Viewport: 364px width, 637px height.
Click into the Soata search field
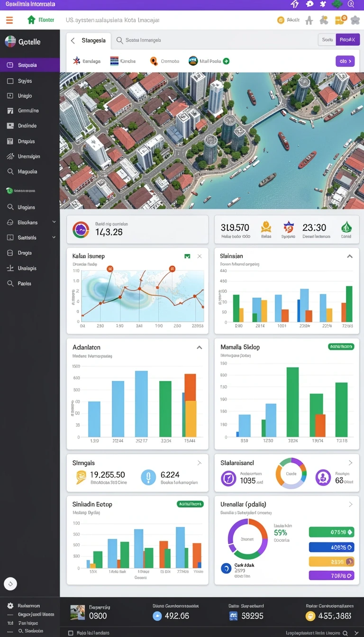[x=143, y=41]
